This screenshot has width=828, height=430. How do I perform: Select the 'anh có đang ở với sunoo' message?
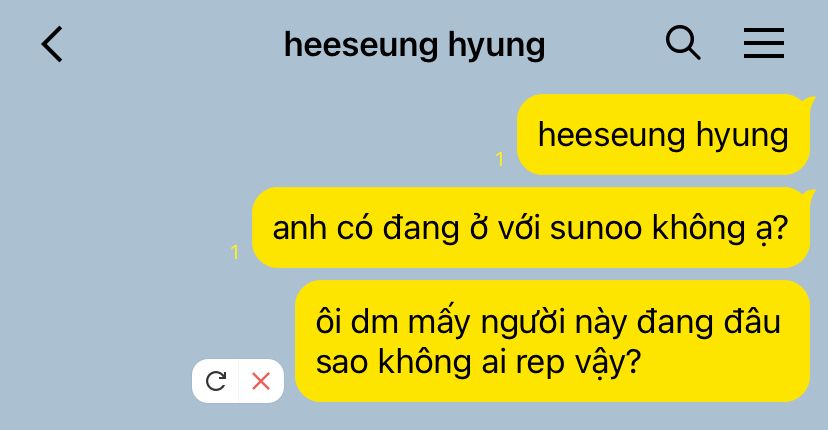click(x=531, y=228)
